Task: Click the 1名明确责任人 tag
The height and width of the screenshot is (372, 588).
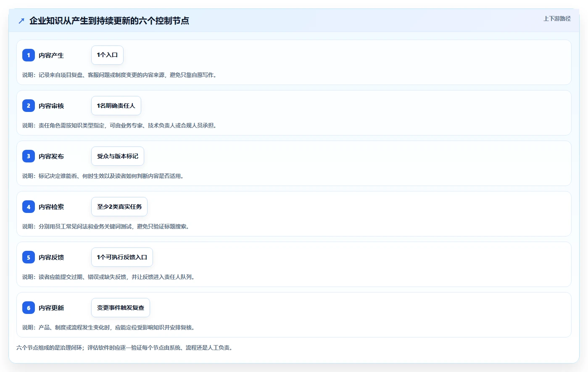Action: tap(116, 106)
